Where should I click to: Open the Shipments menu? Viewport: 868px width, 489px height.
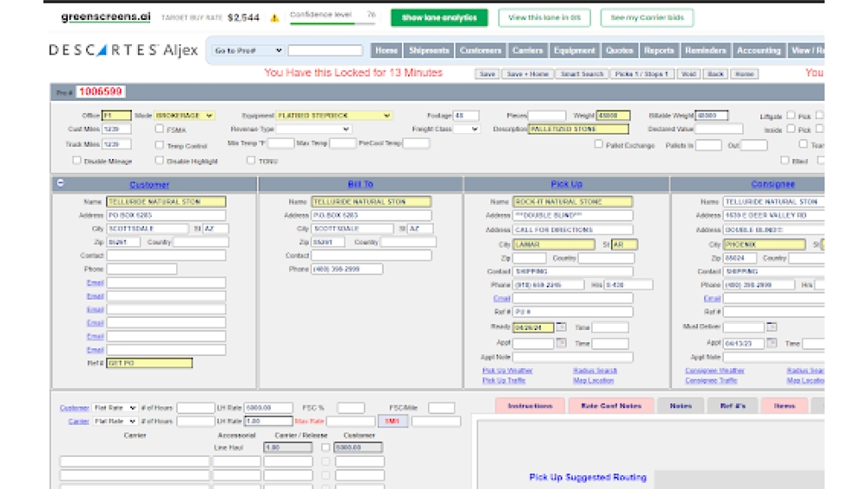429,50
